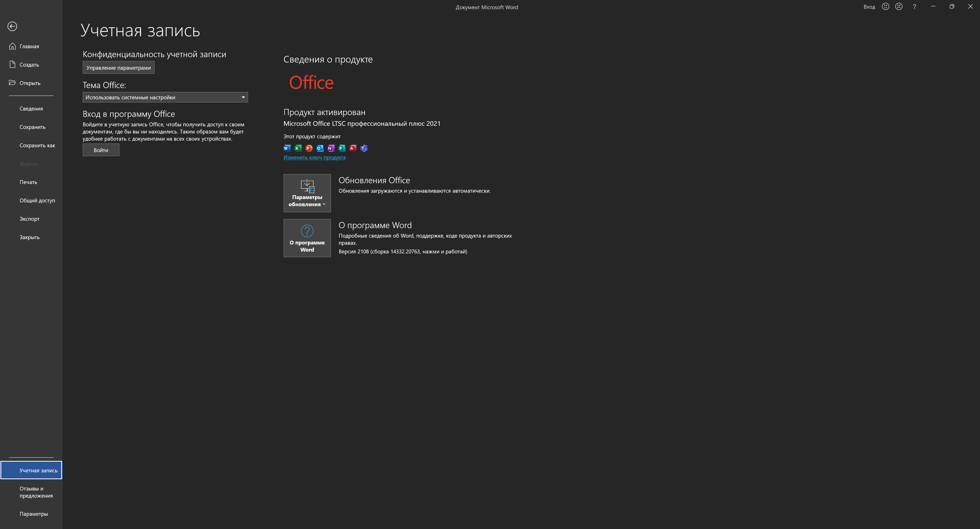980x529 pixels.
Task: Send a frown feedback face icon
Action: coord(899,6)
